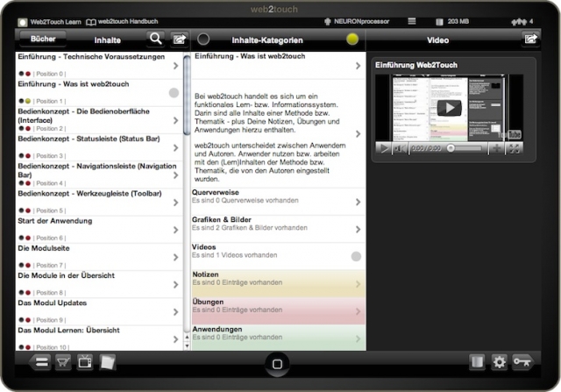Open the TV icon in bottom toolbar
The height and width of the screenshot is (392, 561).
click(x=85, y=362)
